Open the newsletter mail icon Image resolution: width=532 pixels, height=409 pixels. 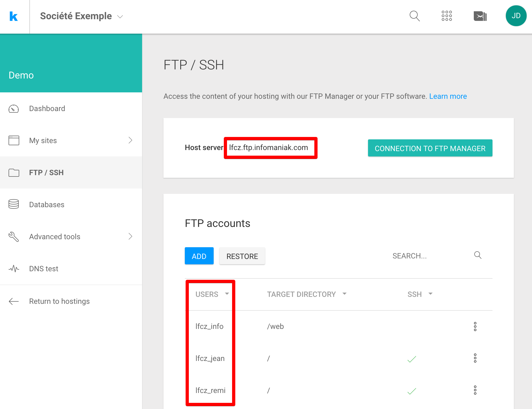pyautogui.click(x=480, y=16)
